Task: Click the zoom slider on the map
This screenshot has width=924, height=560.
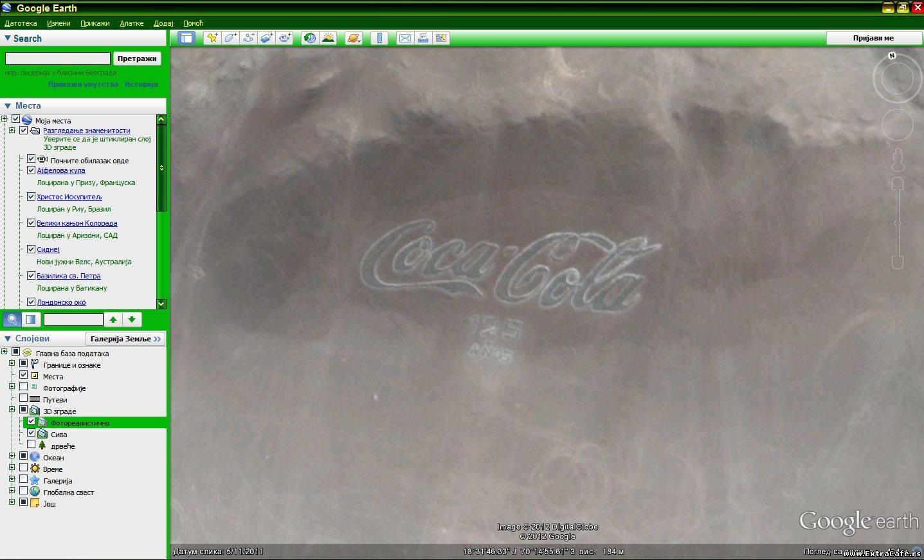Action: pos(898,223)
